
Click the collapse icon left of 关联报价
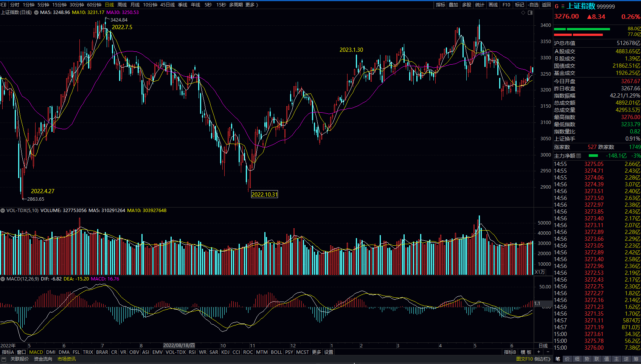point(4,359)
